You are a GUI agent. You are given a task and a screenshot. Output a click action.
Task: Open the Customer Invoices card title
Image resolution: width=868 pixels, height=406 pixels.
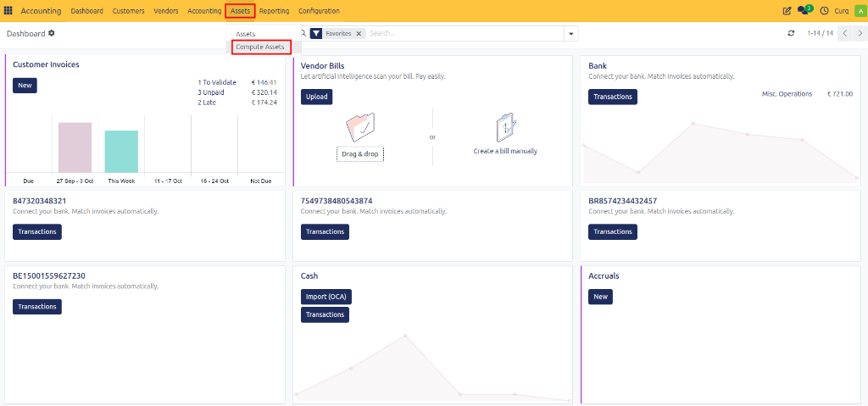click(x=46, y=64)
